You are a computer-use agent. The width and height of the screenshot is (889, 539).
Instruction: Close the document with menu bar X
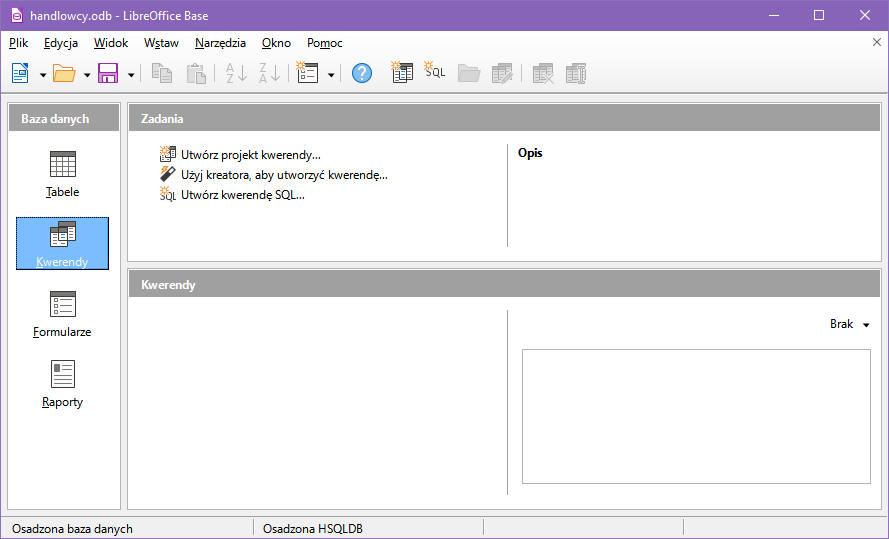[x=877, y=42]
